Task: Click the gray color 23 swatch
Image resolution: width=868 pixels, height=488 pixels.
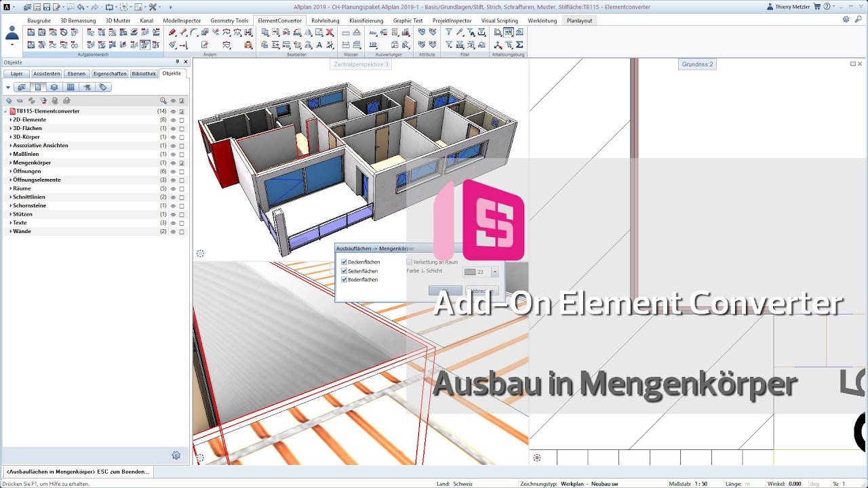Action: click(x=470, y=272)
